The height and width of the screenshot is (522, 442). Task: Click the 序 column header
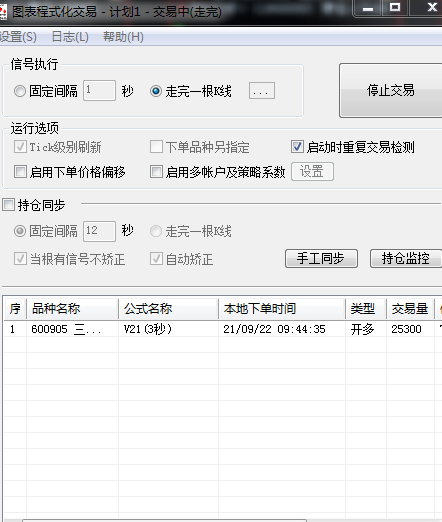click(15, 309)
